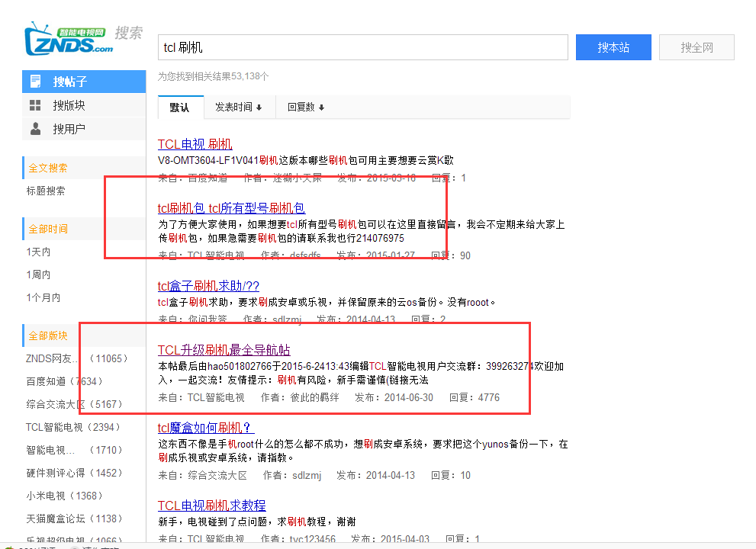This screenshot has width=756, height=549.
Task: Filter by 智能电视… forum (1710)
Action: pos(74,450)
